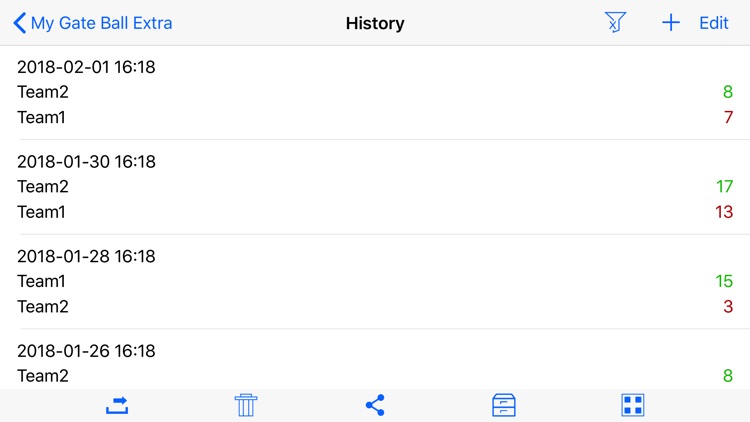Open the share icon
750x422 pixels.
point(375,405)
